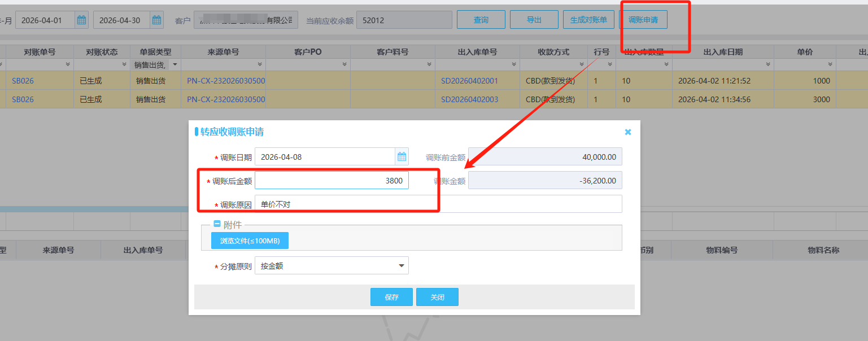Click lower table 物料名称 header

823,250
